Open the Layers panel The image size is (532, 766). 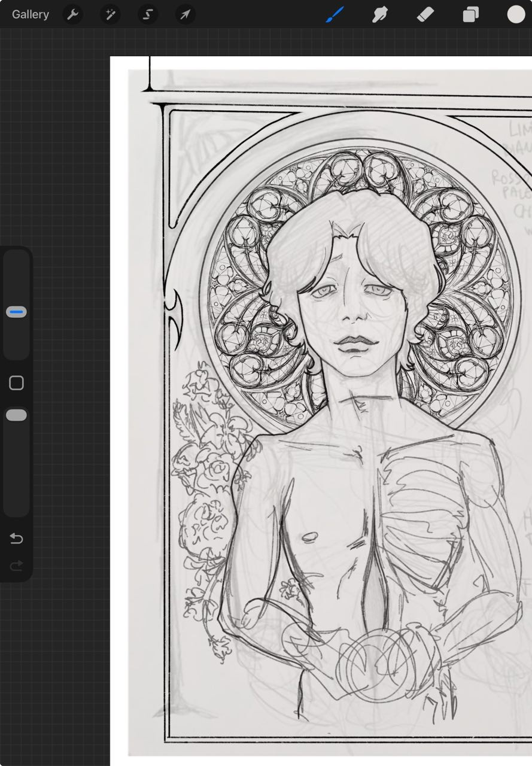point(471,14)
